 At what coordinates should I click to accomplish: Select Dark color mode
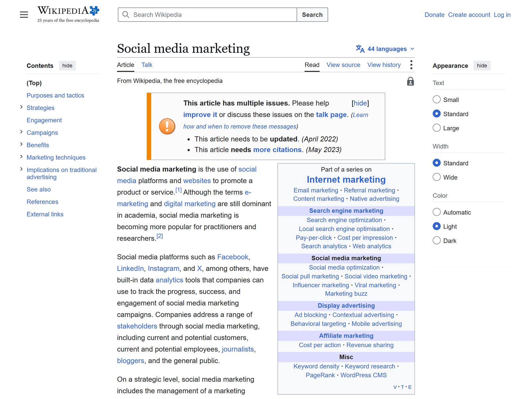(x=437, y=240)
